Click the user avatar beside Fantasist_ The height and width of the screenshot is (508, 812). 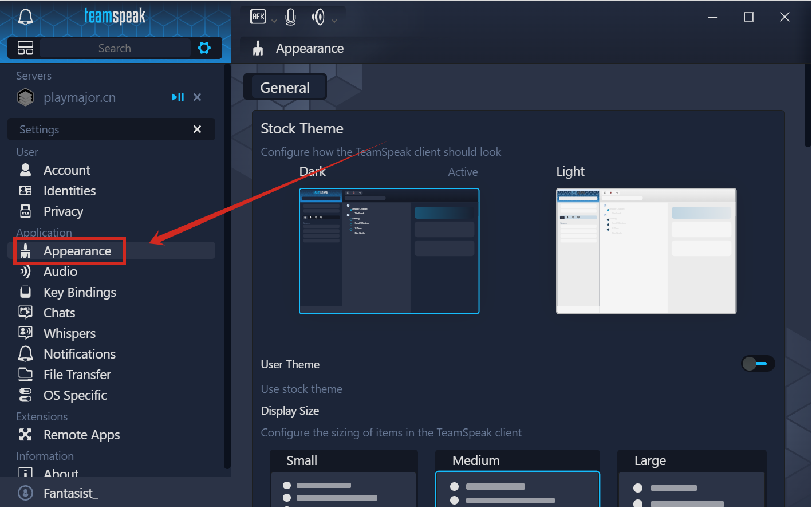click(25, 493)
